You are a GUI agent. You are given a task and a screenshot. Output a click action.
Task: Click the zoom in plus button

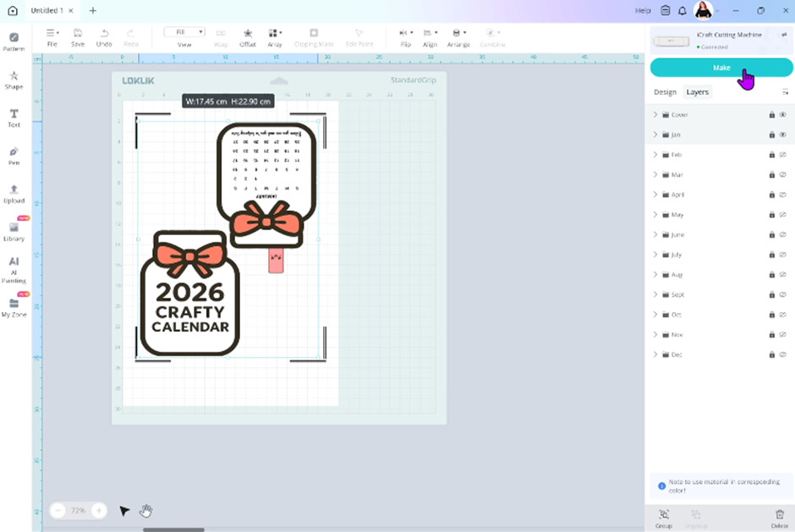(x=99, y=511)
